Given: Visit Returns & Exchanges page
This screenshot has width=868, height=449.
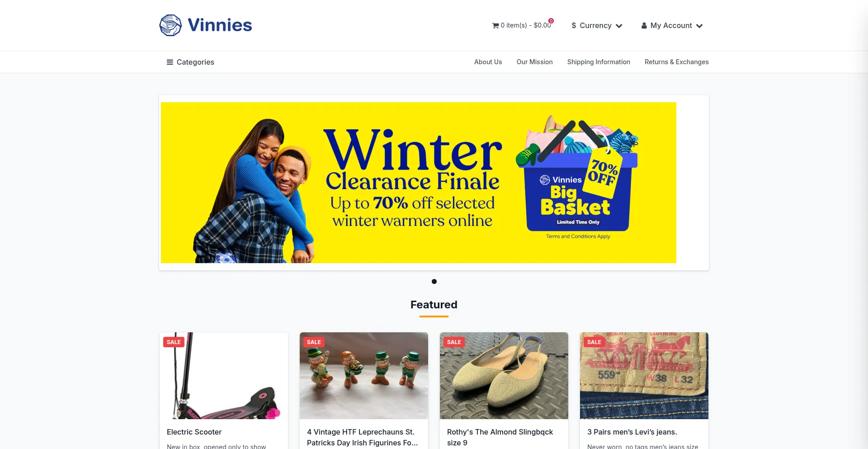Looking at the screenshot, I should point(676,62).
